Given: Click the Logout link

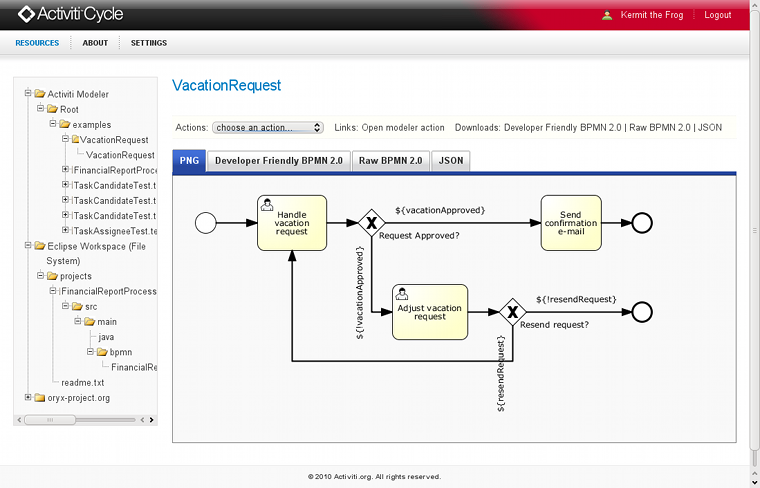Looking at the screenshot, I should click(x=717, y=15).
